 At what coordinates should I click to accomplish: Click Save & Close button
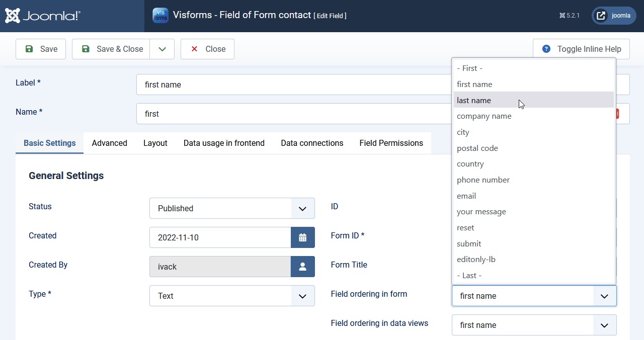[x=111, y=49]
